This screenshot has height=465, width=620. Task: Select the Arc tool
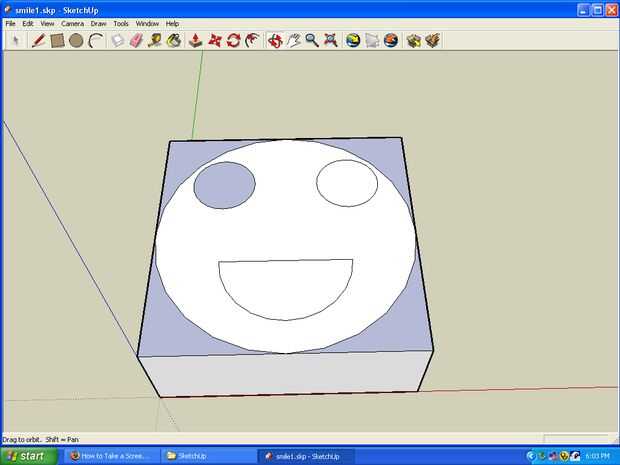pyautogui.click(x=95, y=41)
